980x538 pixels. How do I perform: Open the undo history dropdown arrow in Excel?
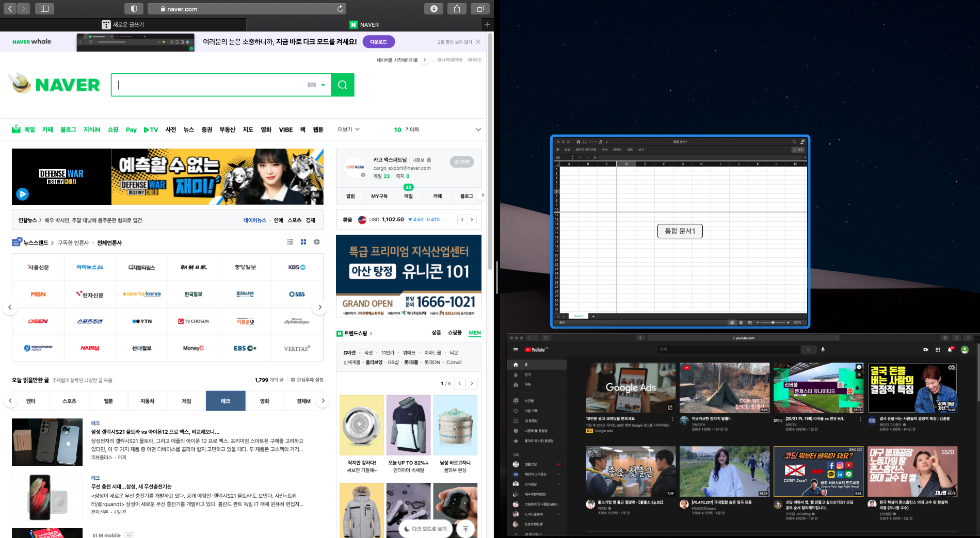(x=595, y=142)
